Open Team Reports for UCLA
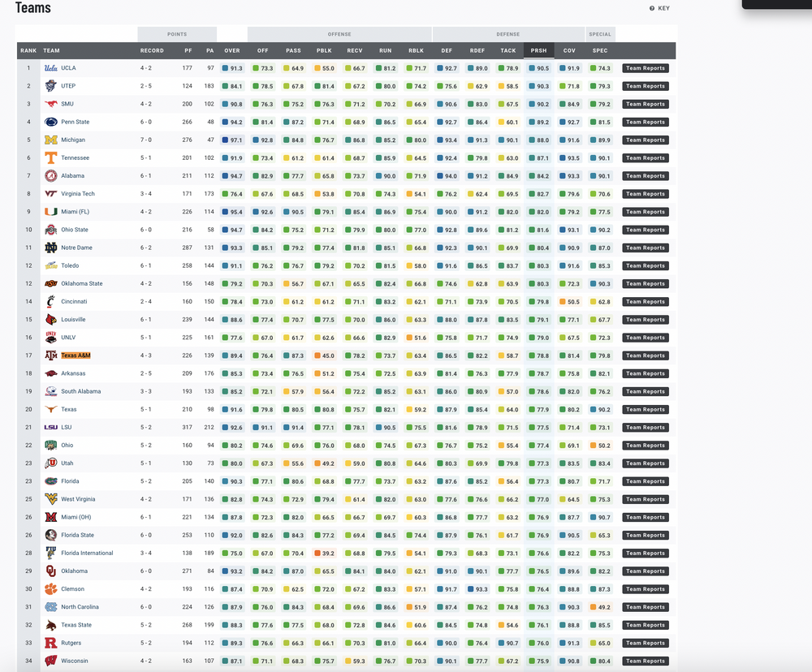812x672 pixels. click(646, 68)
